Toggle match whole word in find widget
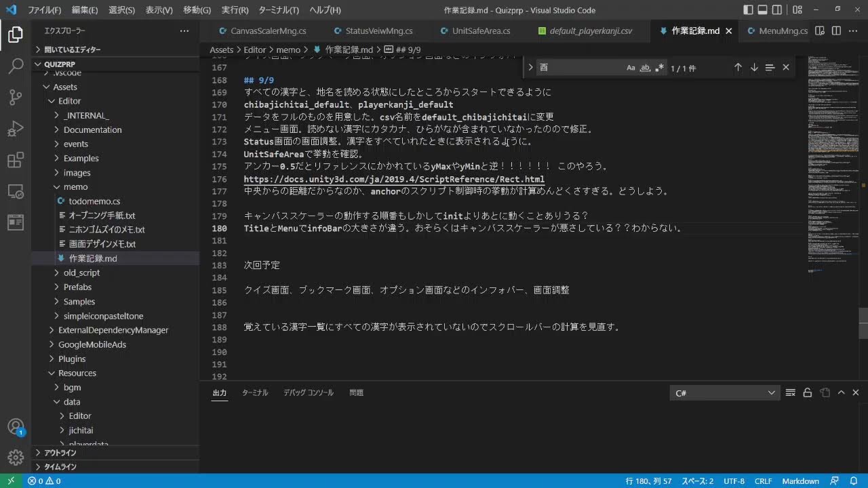The width and height of the screenshot is (868, 488). [x=645, y=68]
